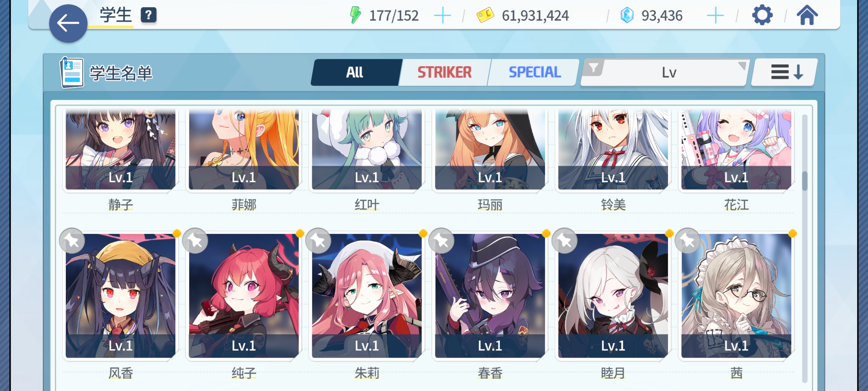Add gems with the plus beside 93,436

pos(715,15)
